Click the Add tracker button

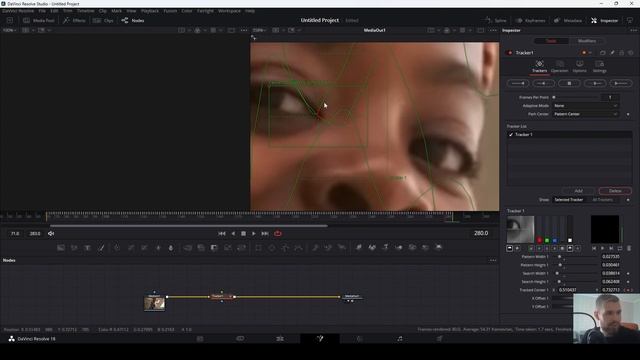tap(578, 191)
